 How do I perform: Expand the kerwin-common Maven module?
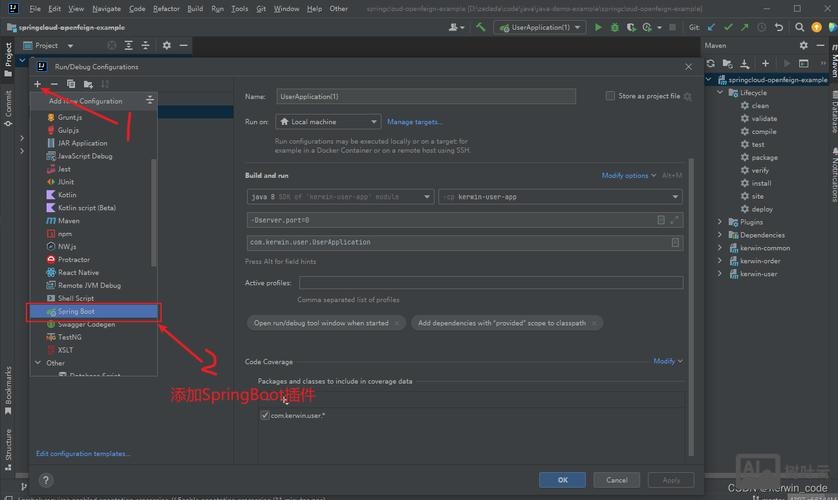(720, 248)
